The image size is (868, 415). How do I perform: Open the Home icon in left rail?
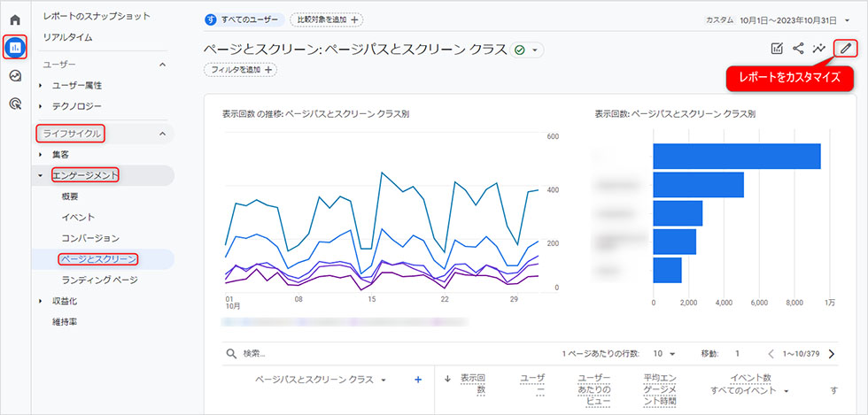(x=16, y=20)
